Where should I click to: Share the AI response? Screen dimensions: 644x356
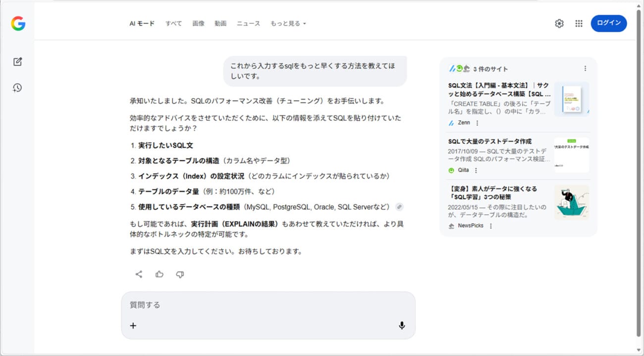(139, 274)
